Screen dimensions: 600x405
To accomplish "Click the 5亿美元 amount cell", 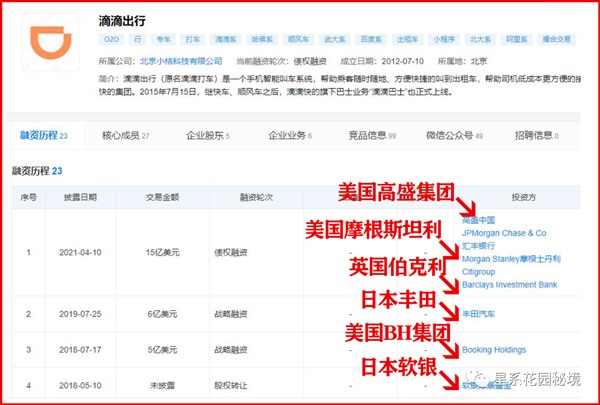I will point(163,350).
